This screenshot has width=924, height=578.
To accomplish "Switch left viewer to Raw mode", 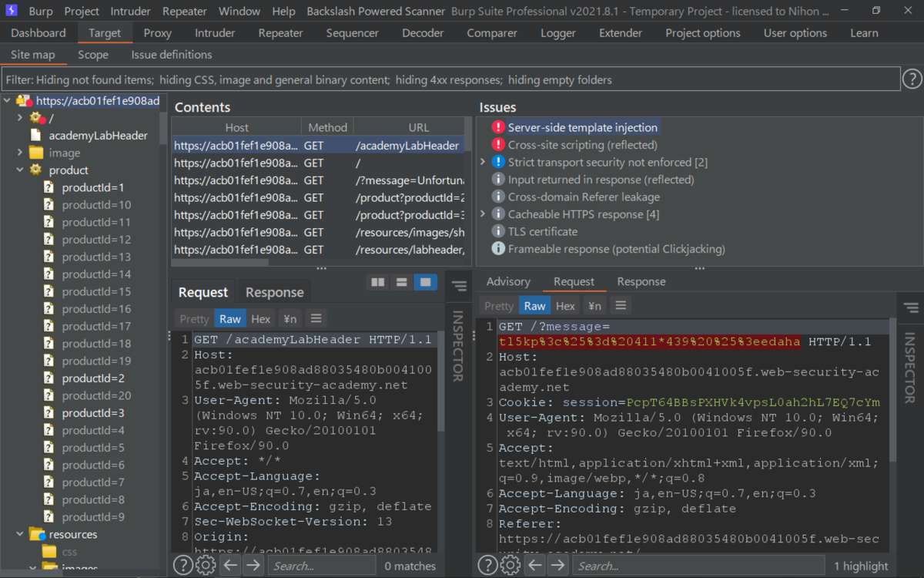I will 230,318.
